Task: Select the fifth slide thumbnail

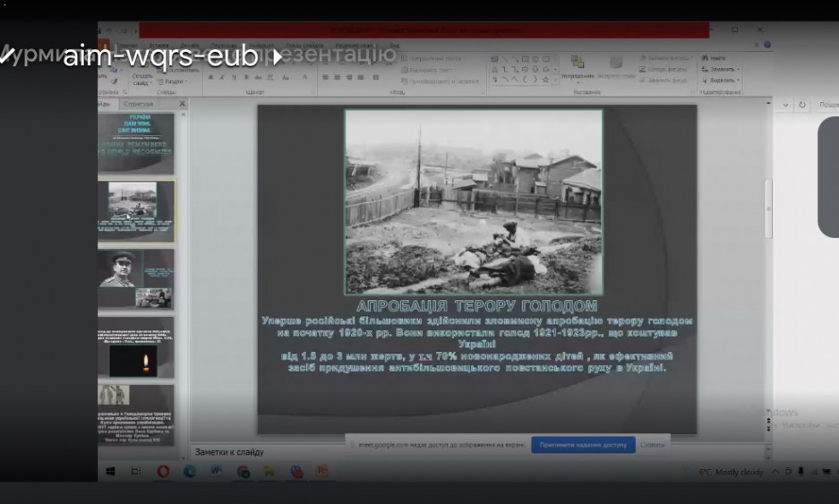Action: [x=136, y=415]
